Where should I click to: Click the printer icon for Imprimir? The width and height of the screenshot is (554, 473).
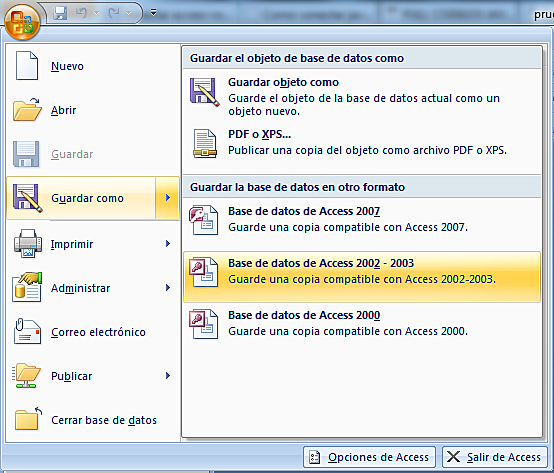point(28,244)
